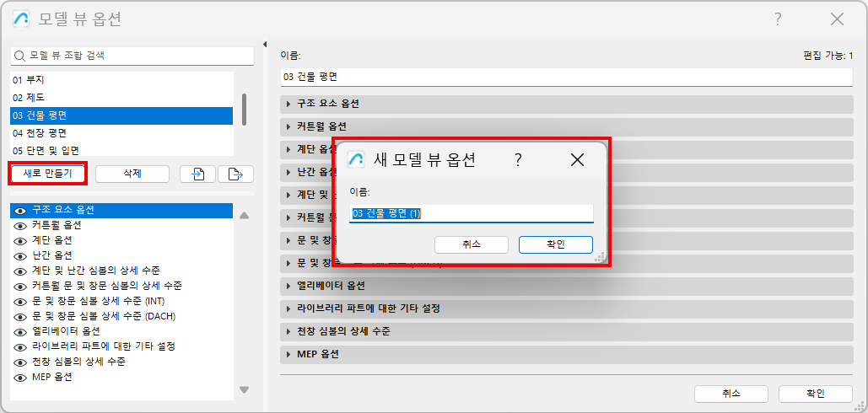
Task: Collapse the left panel with the splitter arrow
Action: point(265,44)
